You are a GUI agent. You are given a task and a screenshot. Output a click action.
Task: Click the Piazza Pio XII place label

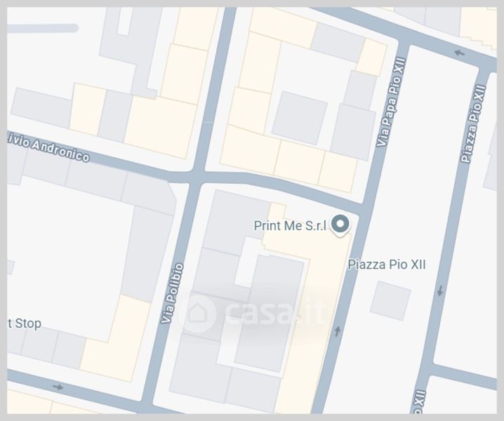[x=387, y=265]
